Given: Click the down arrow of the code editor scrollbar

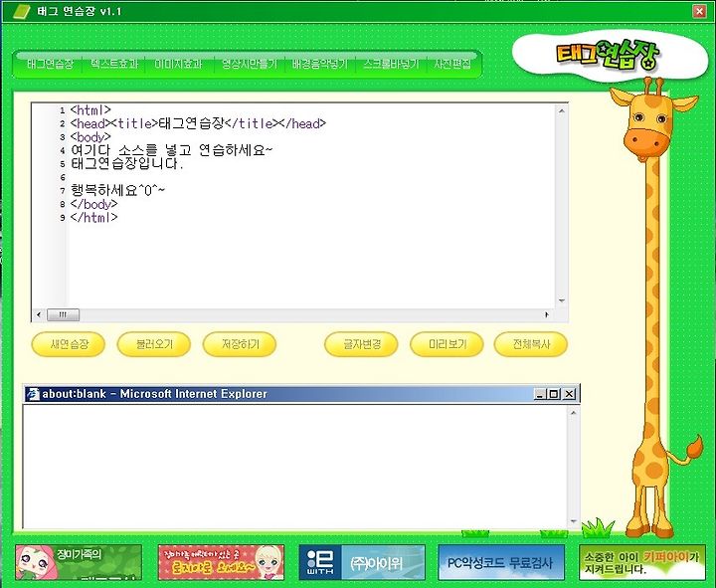Looking at the screenshot, I should pyautogui.click(x=562, y=300).
